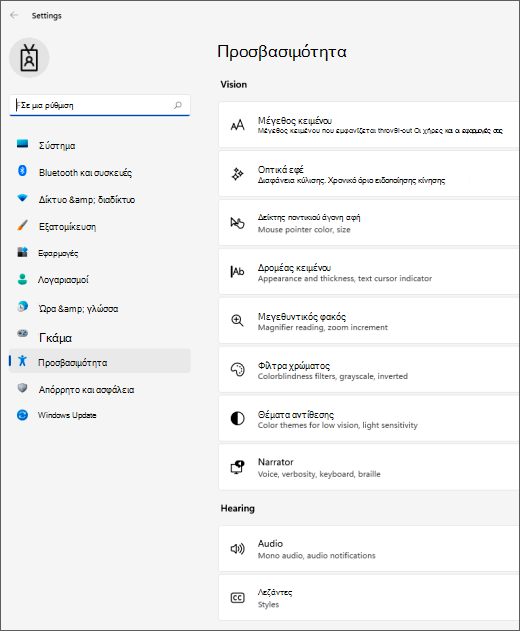This screenshot has width=520, height=631.
Task: Click the gaming controller icon
Action: click(23, 333)
